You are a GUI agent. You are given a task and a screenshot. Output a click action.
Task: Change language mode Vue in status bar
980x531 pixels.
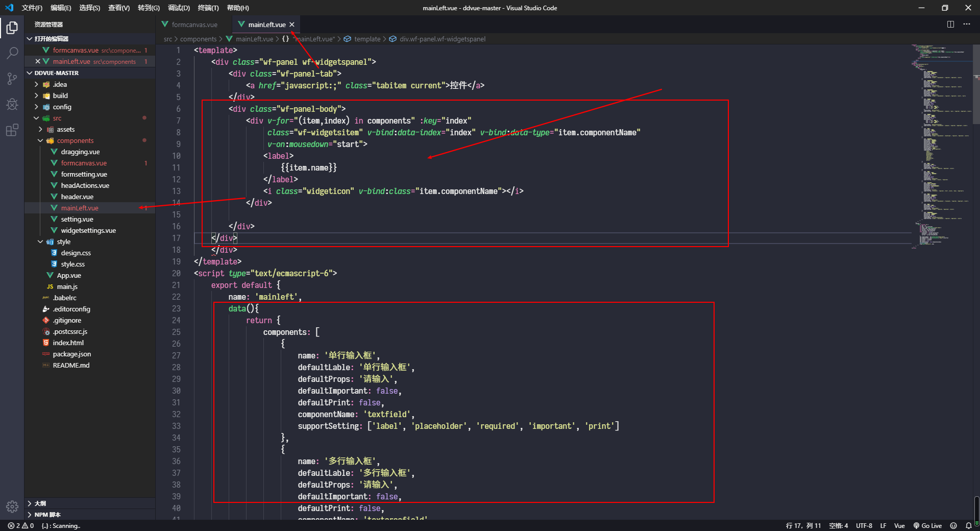point(899,525)
